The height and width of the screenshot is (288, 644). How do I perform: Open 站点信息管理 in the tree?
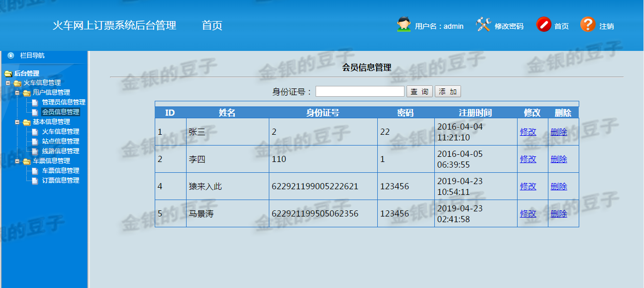point(61,141)
